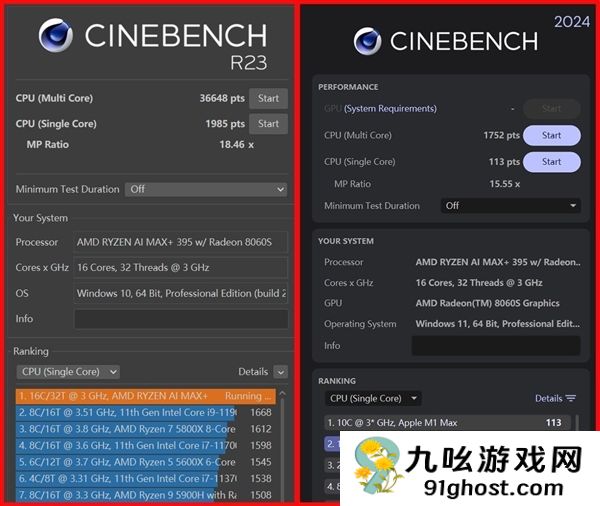Start the R23 CPU Single Core test
Screen dimensions: 600x506
pyautogui.click(x=268, y=124)
